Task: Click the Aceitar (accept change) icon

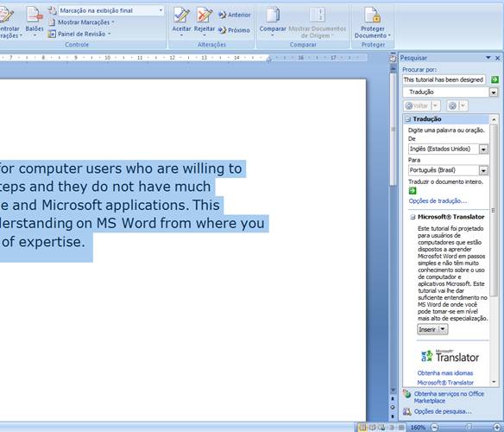Action: 181,16
